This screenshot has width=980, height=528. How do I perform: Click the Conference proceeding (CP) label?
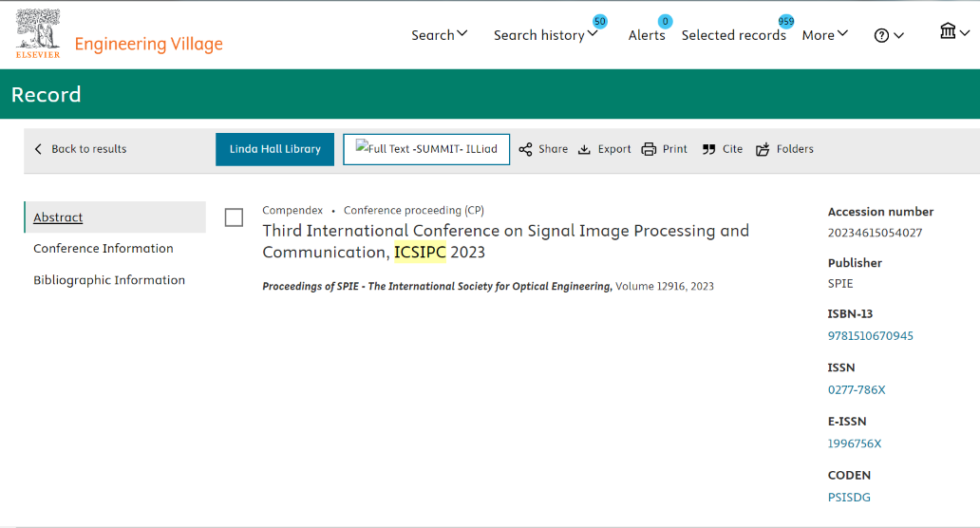pyautogui.click(x=414, y=210)
